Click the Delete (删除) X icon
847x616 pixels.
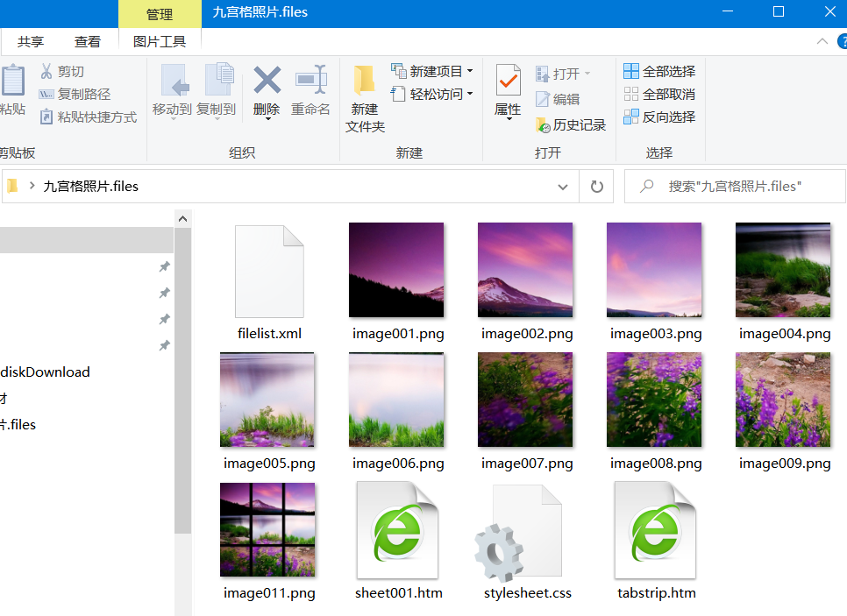pyautogui.click(x=267, y=80)
